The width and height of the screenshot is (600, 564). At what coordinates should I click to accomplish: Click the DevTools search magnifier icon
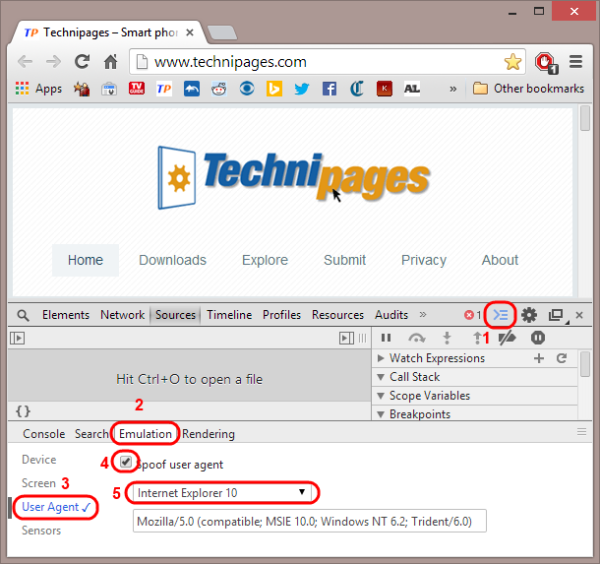click(x=23, y=315)
